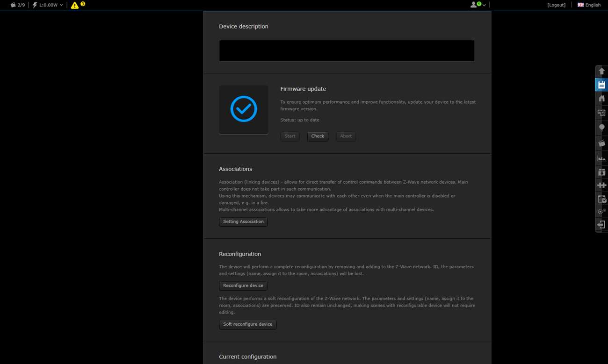Click the Logout link
This screenshot has height=364, width=608.
coord(556,5)
